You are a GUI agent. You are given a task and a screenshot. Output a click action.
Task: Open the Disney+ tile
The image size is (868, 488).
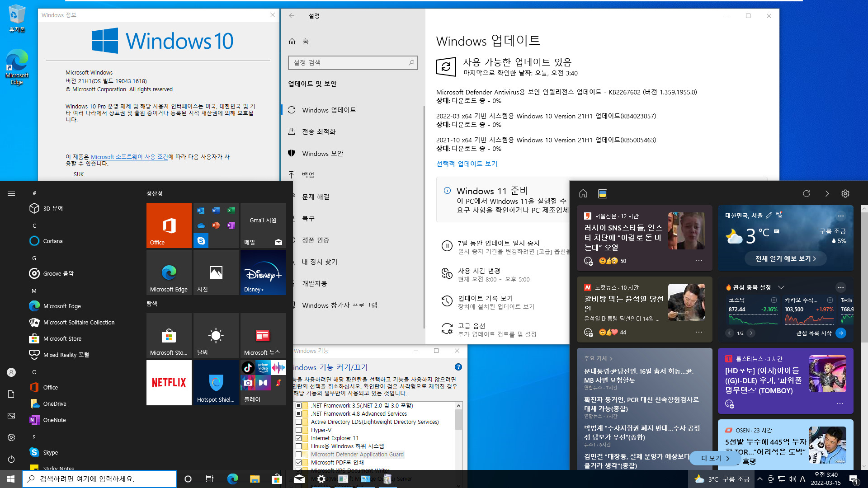(x=263, y=272)
